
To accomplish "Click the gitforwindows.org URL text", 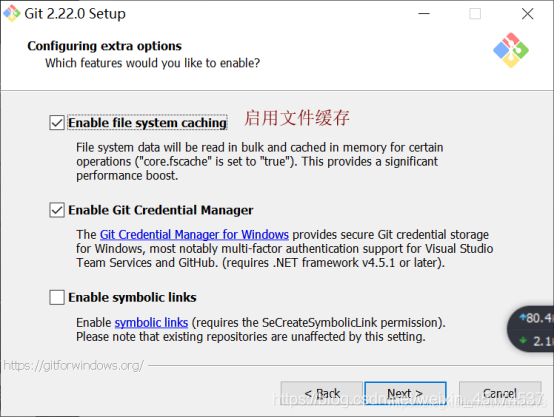I will pyautogui.click(x=73, y=365).
